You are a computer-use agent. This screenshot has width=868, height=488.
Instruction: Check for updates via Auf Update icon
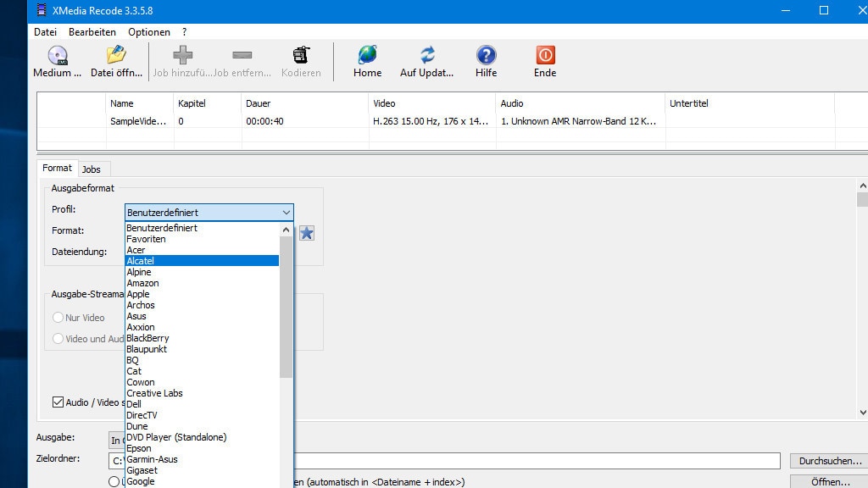tap(427, 59)
